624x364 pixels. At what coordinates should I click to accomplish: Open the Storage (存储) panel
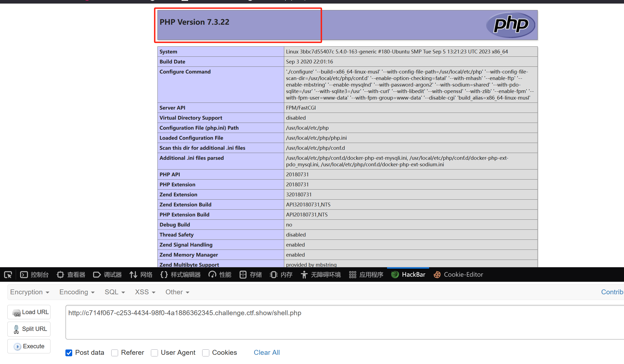pyautogui.click(x=251, y=275)
